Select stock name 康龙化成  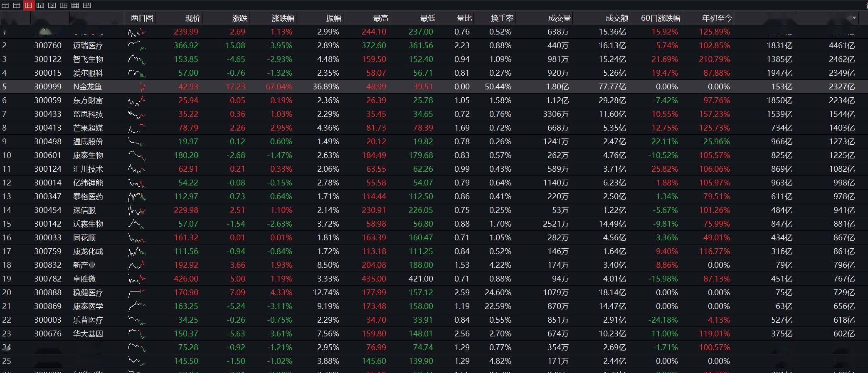click(x=88, y=252)
